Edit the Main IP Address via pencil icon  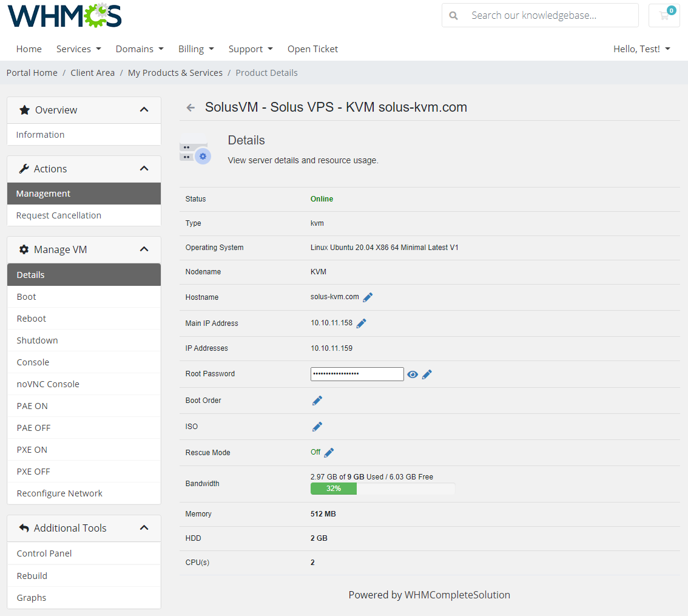coord(361,323)
